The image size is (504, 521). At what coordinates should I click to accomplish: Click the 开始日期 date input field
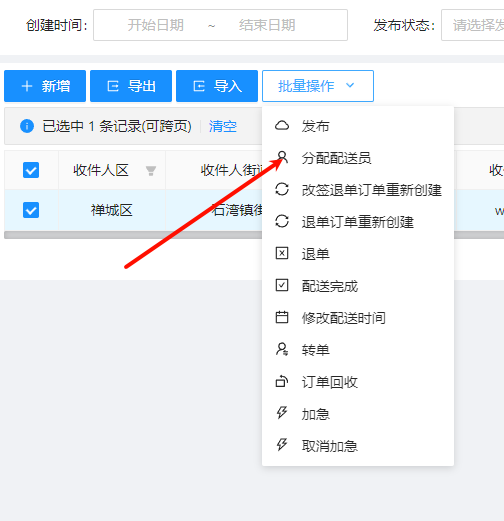pyautogui.click(x=156, y=25)
